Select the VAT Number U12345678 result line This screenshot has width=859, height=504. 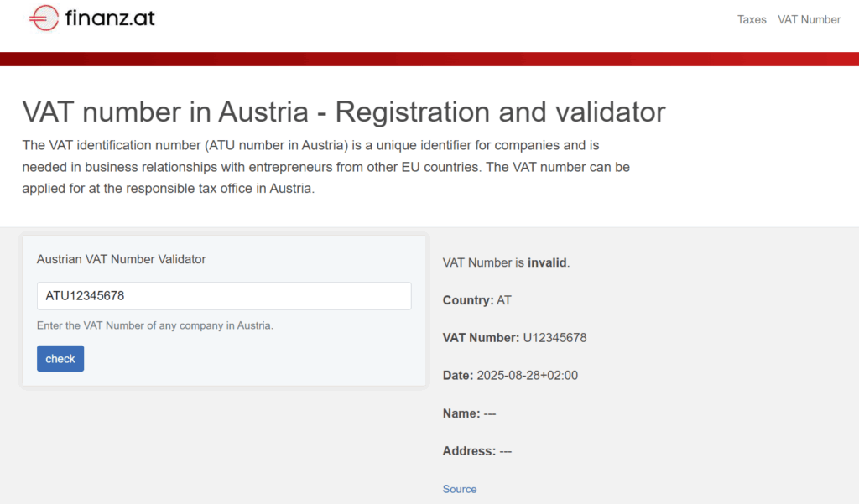[514, 338]
